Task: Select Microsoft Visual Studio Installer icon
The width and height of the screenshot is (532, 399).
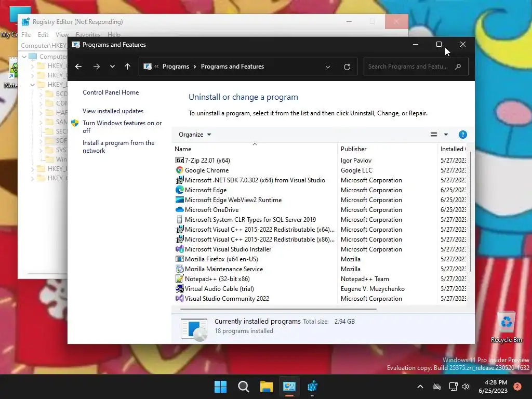Action: point(179,249)
